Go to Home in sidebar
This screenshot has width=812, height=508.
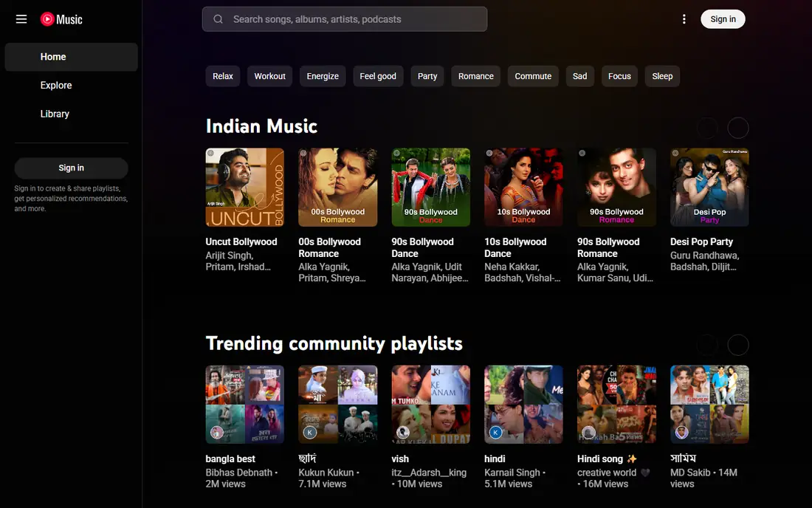pos(71,57)
